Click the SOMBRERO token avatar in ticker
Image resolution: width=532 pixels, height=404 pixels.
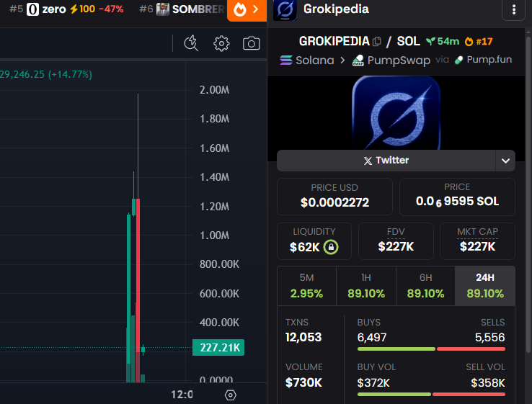(162, 9)
